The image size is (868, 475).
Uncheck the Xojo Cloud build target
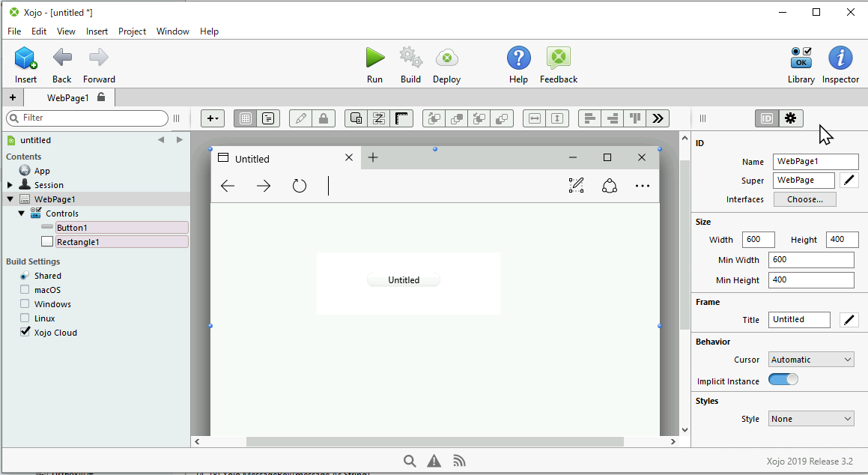pyautogui.click(x=25, y=332)
